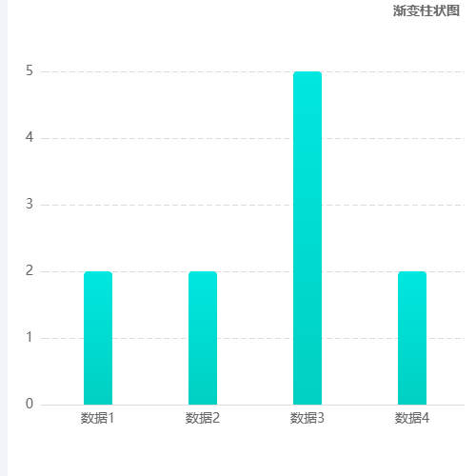Screen dimensions: 476x476
Task: Click x-axis label 数据2
Action: 203,418
